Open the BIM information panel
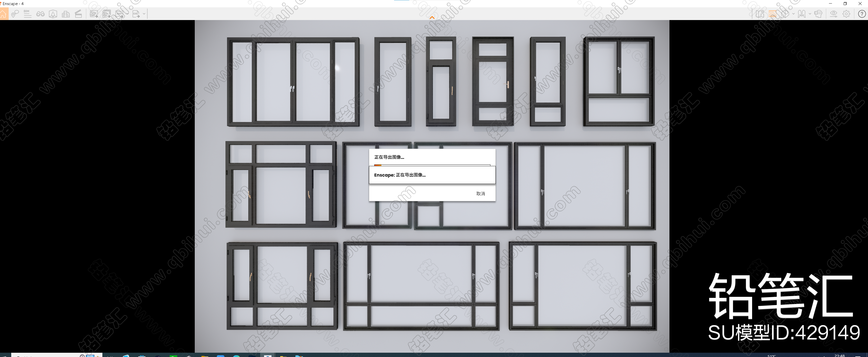The width and height of the screenshot is (868, 357). [x=27, y=14]
